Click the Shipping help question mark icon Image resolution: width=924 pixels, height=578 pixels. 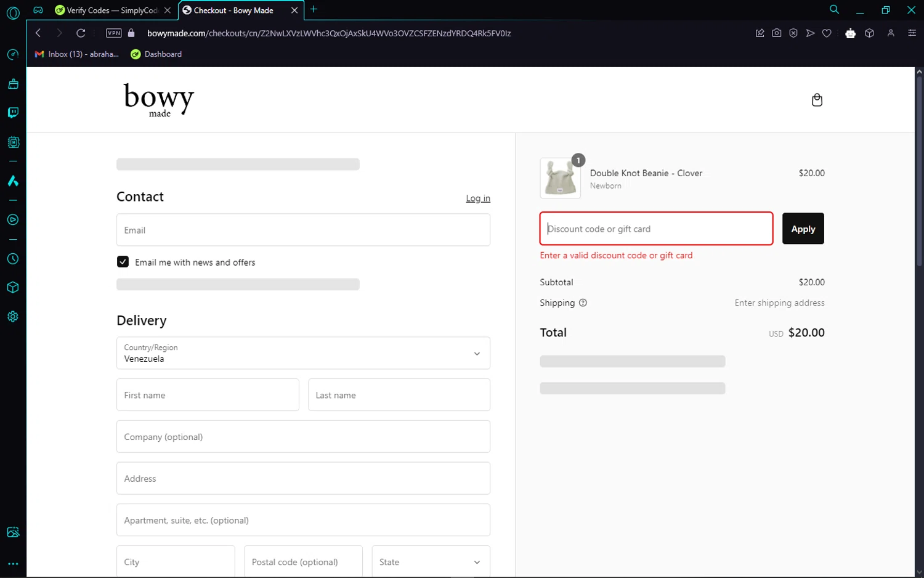click(583, 303)
